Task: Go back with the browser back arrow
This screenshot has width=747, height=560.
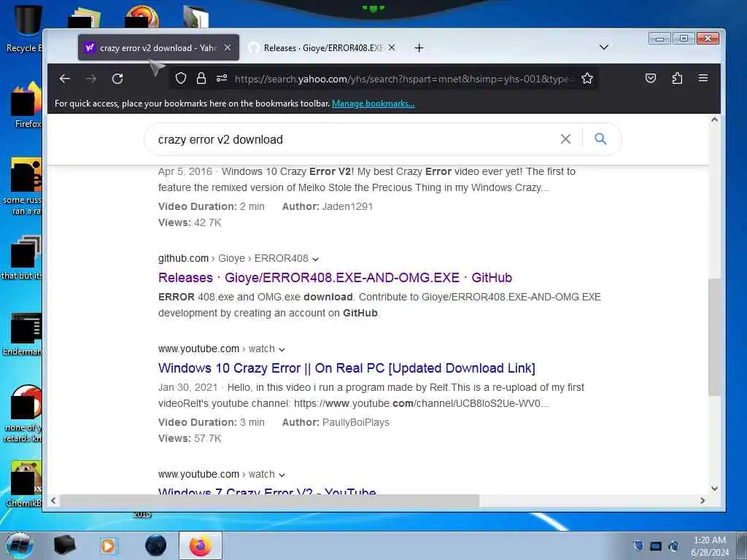Action: 65,79
